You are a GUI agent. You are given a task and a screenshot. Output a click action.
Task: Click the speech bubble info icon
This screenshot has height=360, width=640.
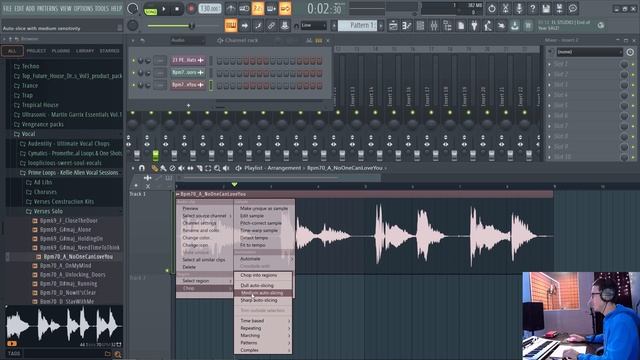pos(573,8)
